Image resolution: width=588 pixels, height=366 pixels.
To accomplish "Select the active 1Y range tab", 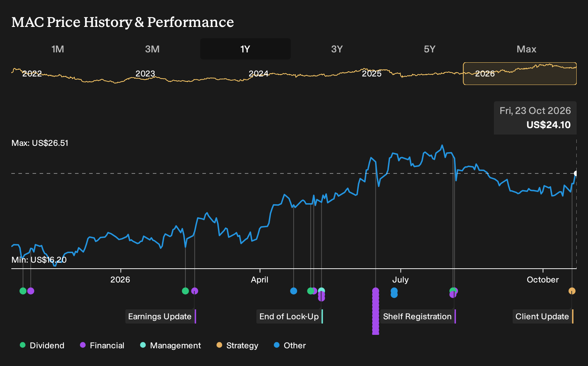I will point(246,49).
